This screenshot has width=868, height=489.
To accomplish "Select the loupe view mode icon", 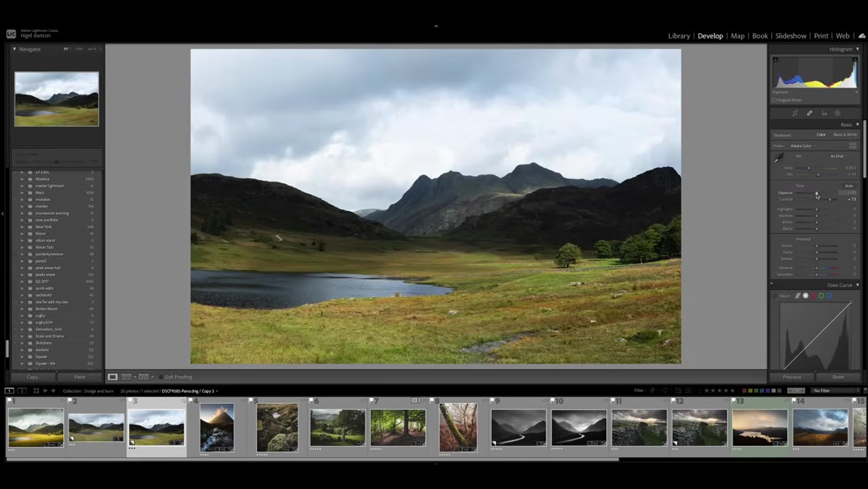I will coord(113,377).
